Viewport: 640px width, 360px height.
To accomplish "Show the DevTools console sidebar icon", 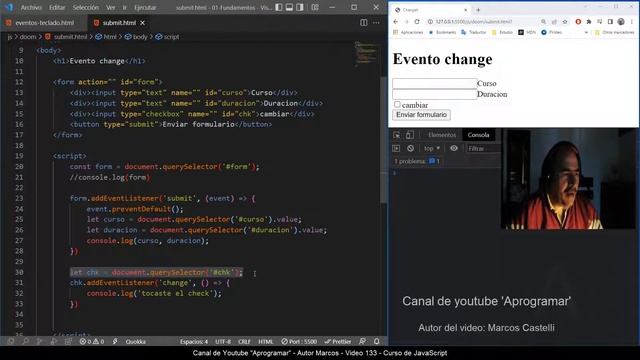I will click(x=396, y=148).
